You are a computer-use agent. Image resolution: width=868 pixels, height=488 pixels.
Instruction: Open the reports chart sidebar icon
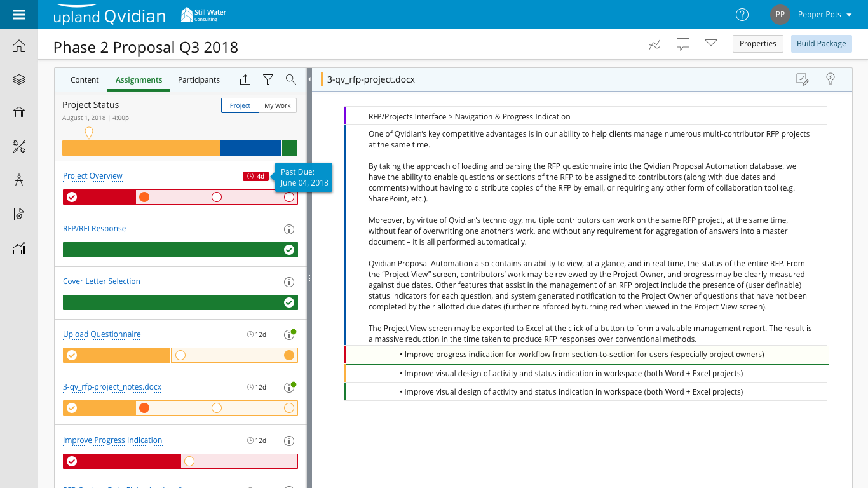point(19,248)
